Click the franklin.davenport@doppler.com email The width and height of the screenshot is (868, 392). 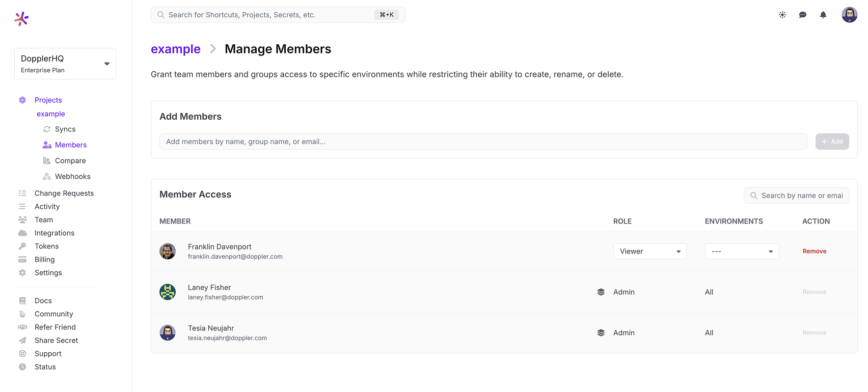point(235,257)
